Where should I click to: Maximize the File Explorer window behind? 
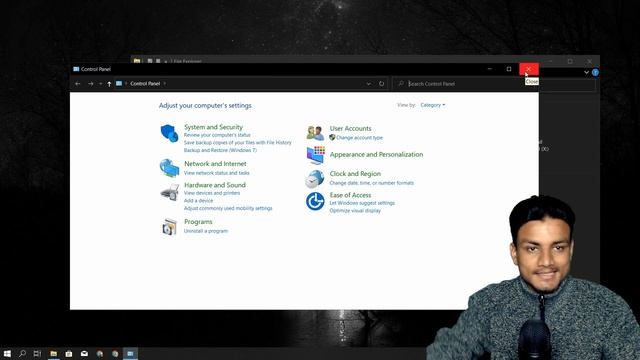[570, 61]
